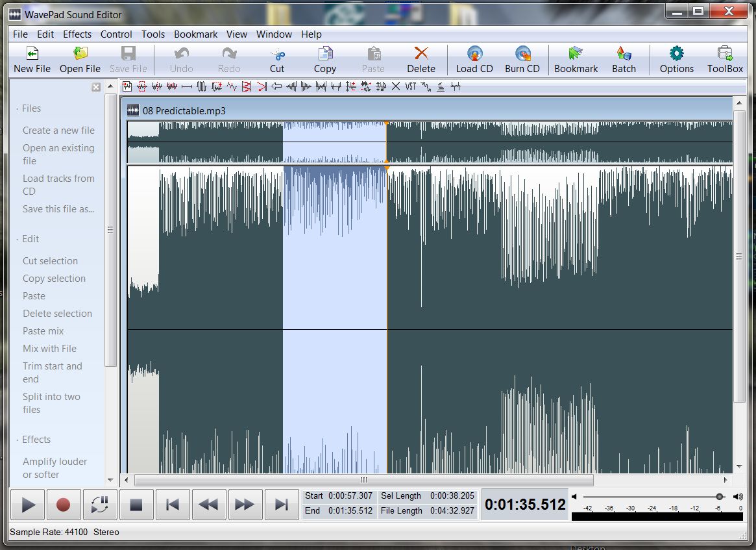Open the Control menu

(116, 34)
